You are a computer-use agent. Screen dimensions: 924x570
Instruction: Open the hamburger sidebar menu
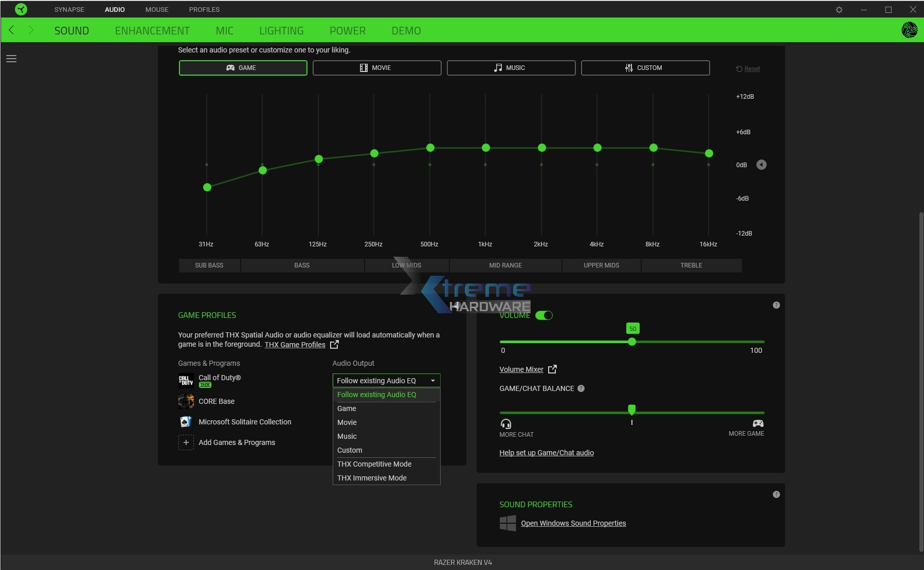click(x=11, y=59)
